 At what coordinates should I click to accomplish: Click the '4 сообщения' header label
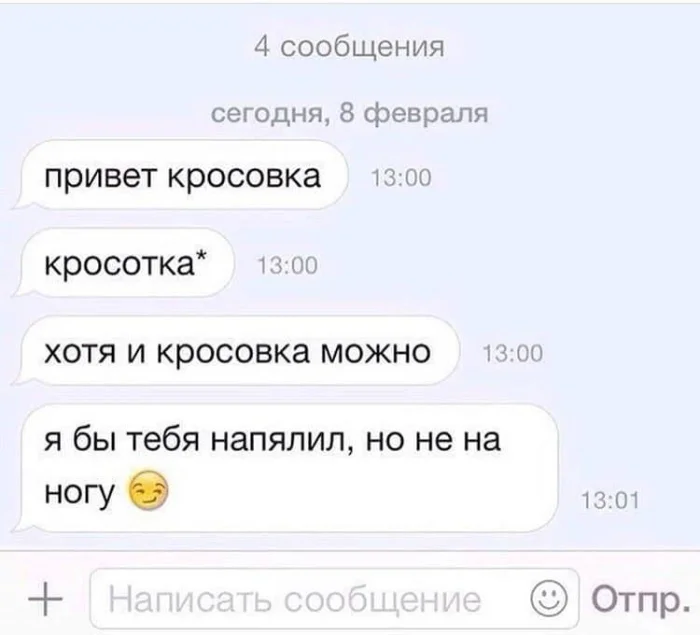[349, 46]
